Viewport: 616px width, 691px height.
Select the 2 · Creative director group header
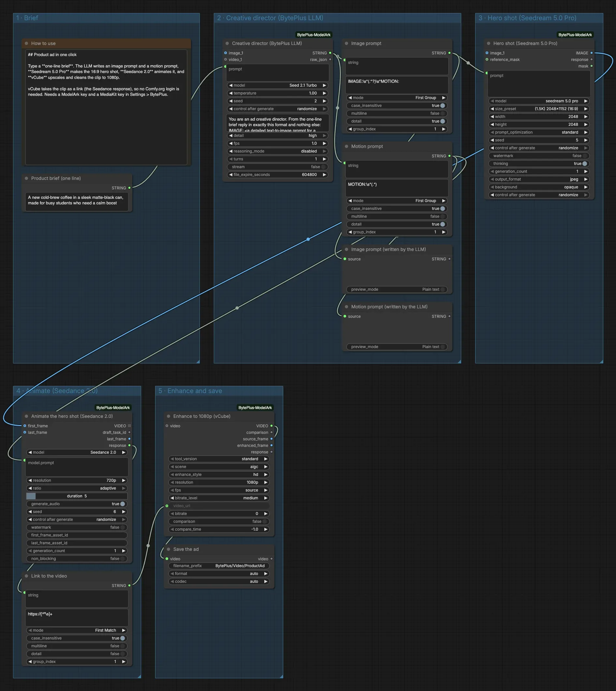pyautogui.click(x=270, y=18)
